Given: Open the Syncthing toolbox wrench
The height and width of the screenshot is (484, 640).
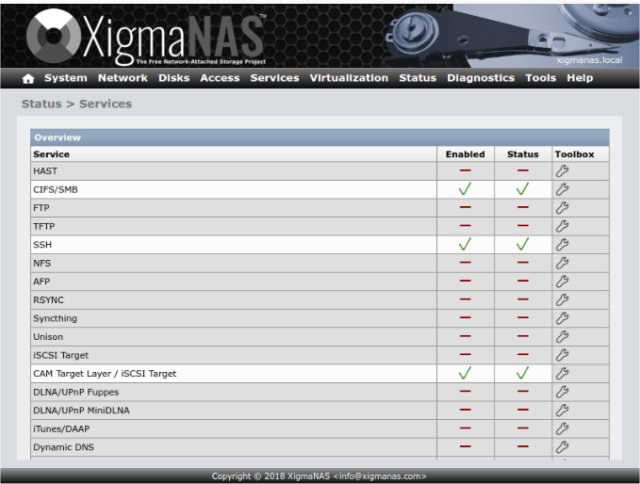Looking at the screenshot, I should click(x=562, y=318).
